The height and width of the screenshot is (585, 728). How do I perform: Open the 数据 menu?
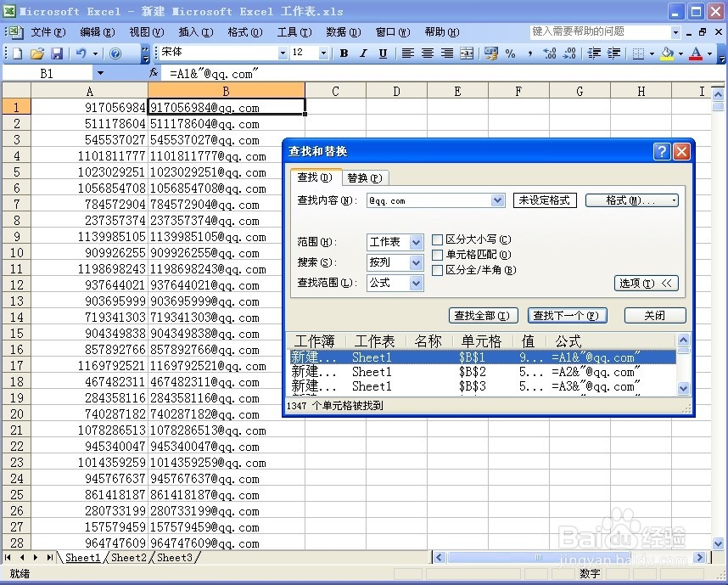point(343,32)
